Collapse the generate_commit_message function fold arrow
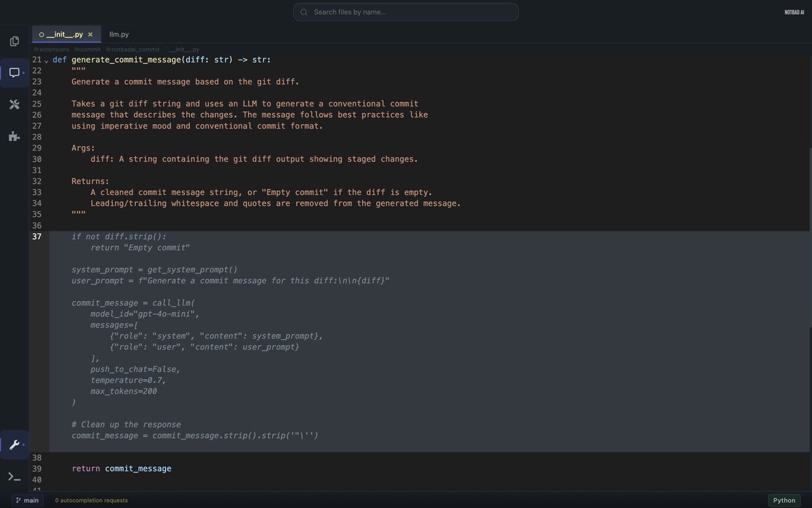 point(47,60)
